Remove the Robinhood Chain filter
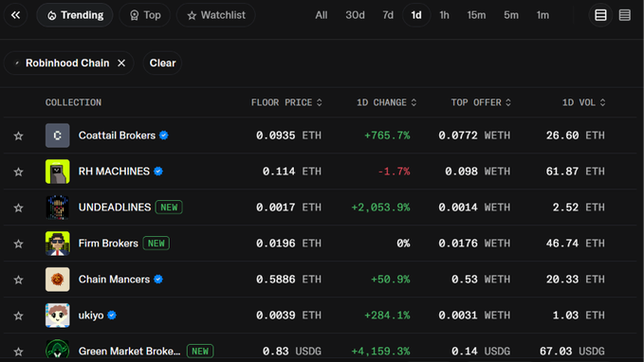 point(121,63)
